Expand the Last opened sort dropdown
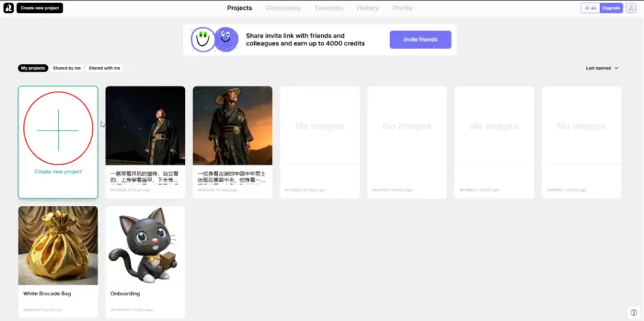Image resolution: width=644 pixels, height=321 pixels. (x=602, y=68)
